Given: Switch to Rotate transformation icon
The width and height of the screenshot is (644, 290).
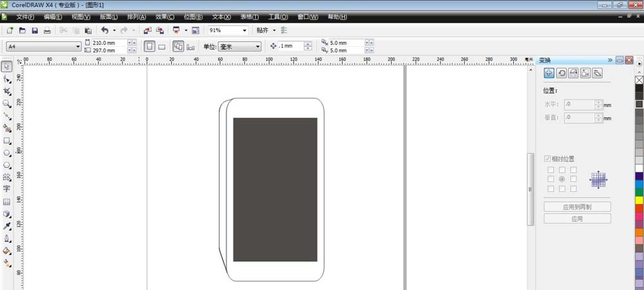Looking at the screenshot, I should (561, 73).
